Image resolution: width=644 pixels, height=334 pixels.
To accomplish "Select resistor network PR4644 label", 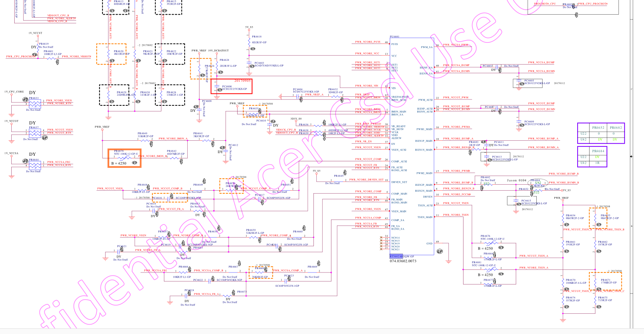I will [34, 160].
